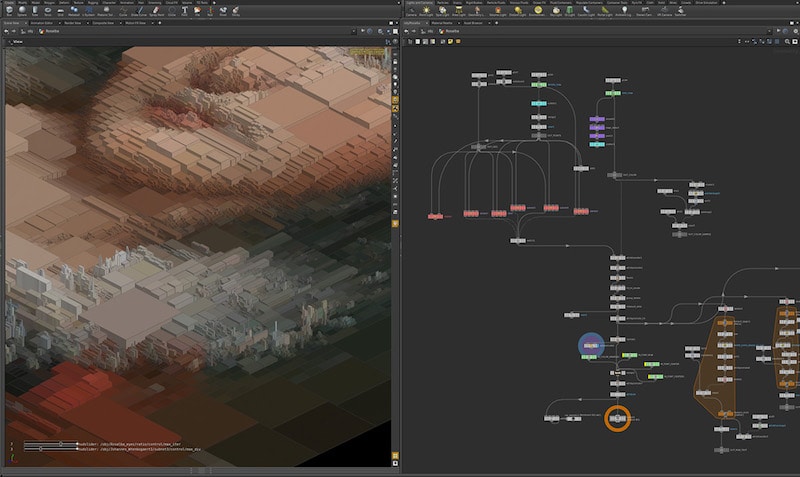Image resolution: width=800 pixels, height=477 pixels.
Task: Click the back arrow in the Scene View path bar
Action: 7,32
